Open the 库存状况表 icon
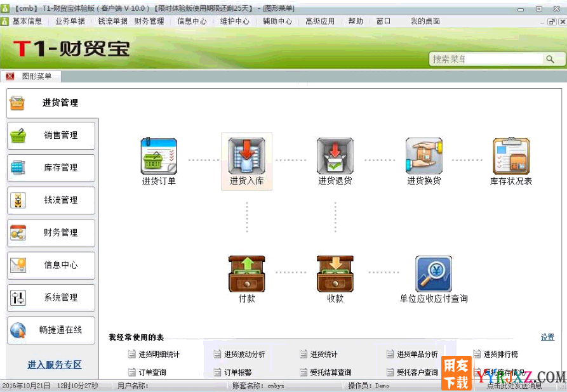The width and height of the screenshot is (567, 392). [x=511, y=159]
